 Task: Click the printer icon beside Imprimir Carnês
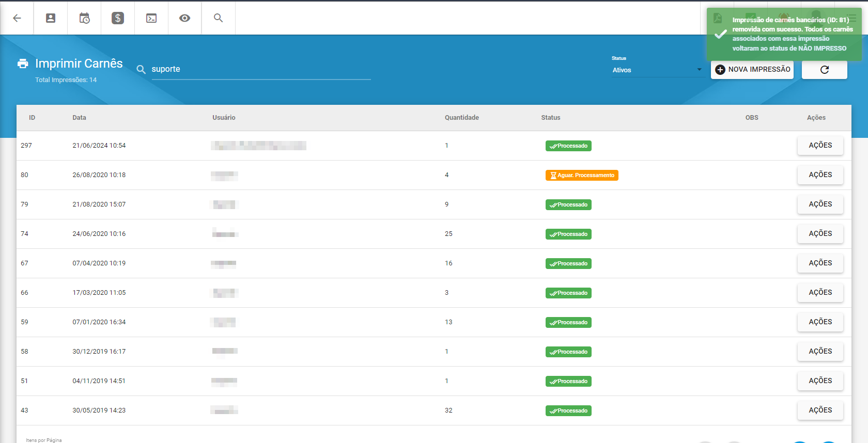23,64
